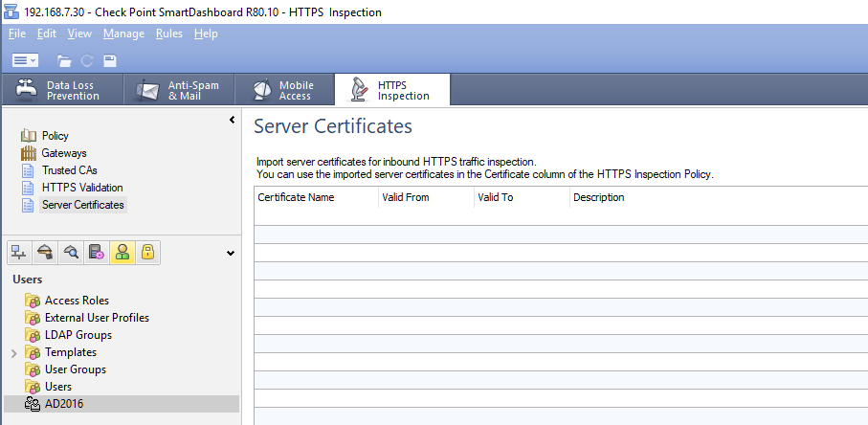This screenshot has width=868, height=425.
Task: Open the main application menu dropdown button
Action: (25, 60)
